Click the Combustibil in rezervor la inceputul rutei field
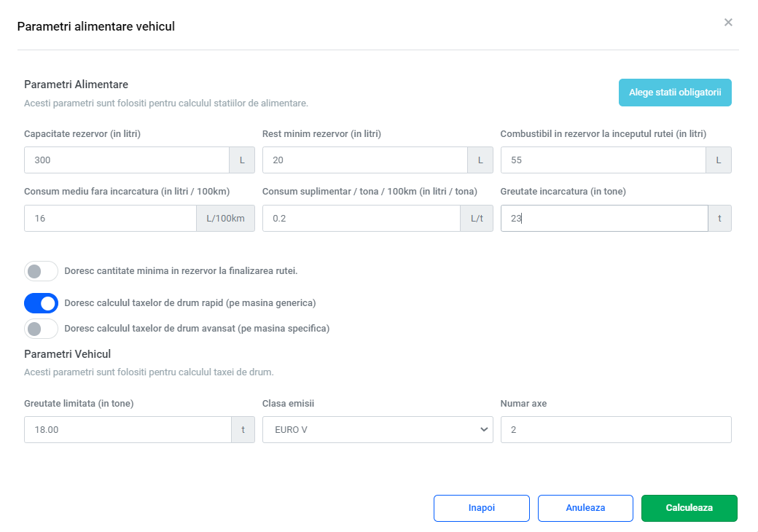Image resolution: width=758 pixels, height=532 pixels. tap(603, 160)
